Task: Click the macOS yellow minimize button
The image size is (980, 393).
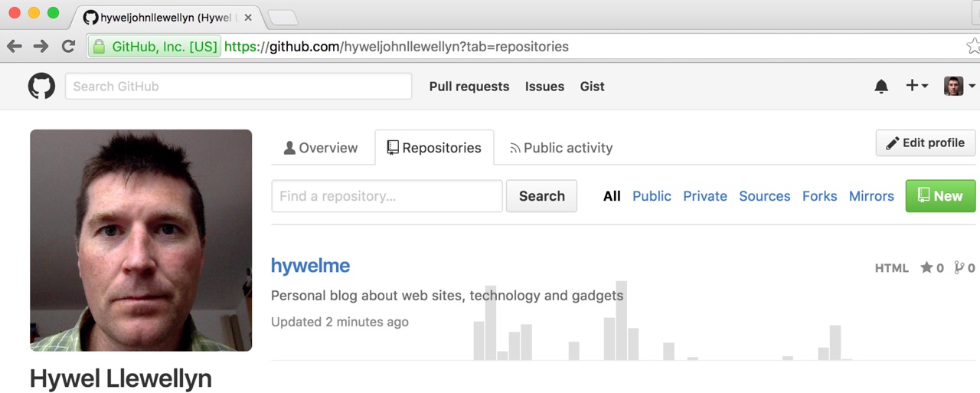Action: [34, 13]
